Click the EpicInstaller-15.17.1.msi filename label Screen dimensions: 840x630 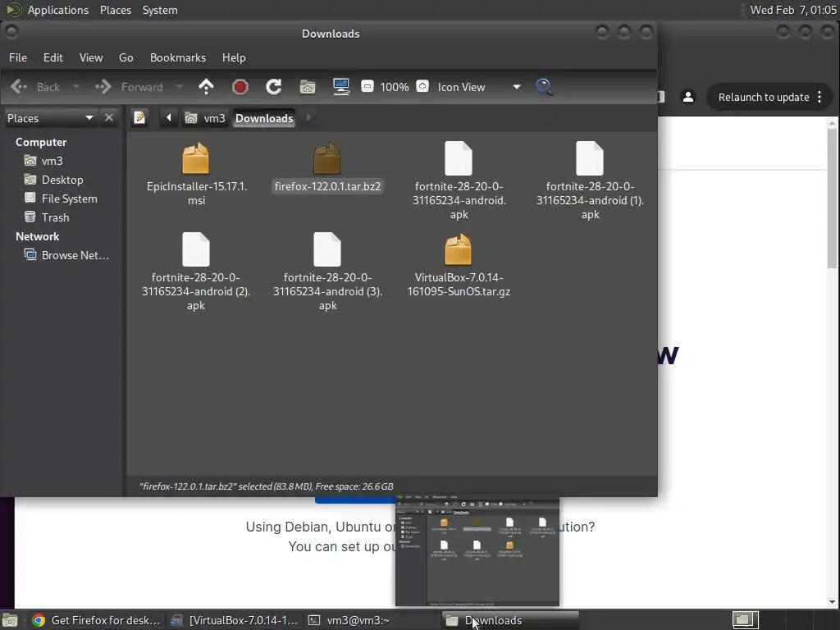click(197, 194)
